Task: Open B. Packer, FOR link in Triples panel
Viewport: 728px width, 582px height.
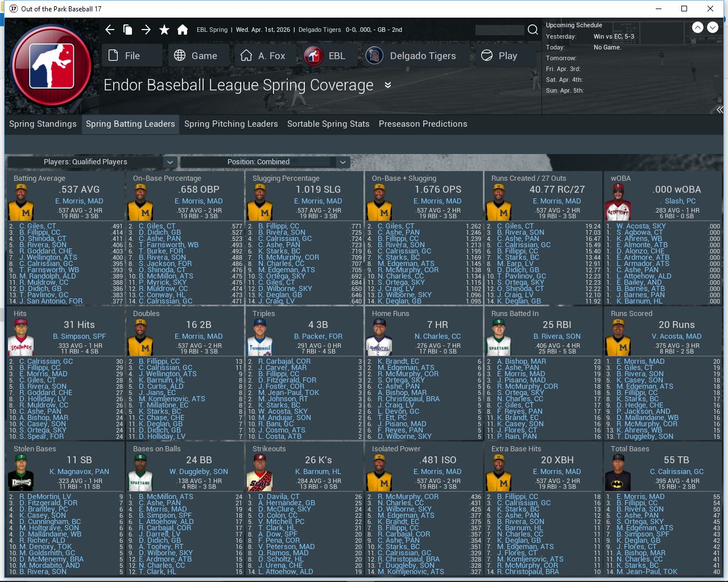Action: [x=318, y=336]
